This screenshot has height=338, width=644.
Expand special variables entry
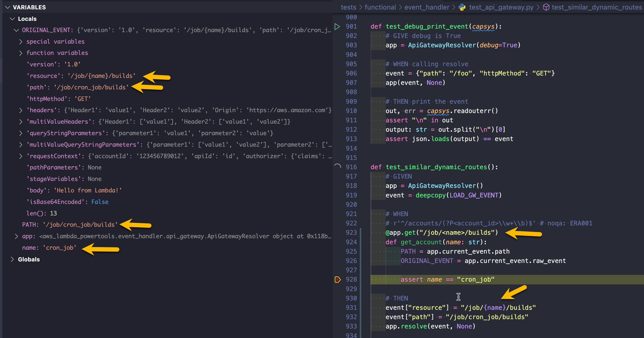point(21,41)
